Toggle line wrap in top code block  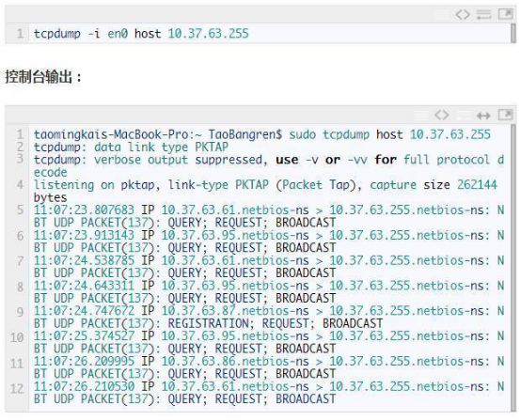coord(483,14)
